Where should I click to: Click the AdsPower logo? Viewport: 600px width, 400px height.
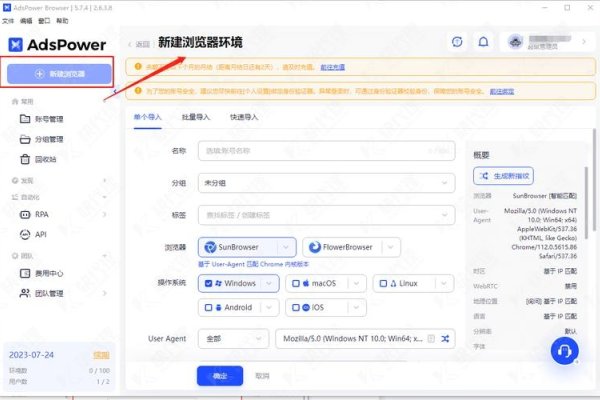[x=57, y=45]
